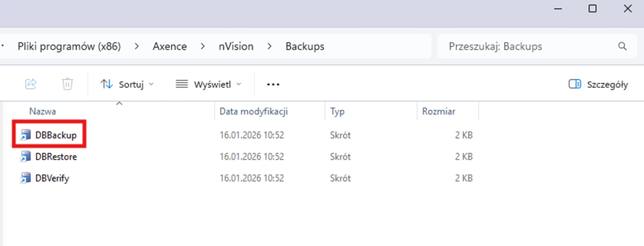This screenshot has width=644, height=246.
Task: Sort by Nazwa column header
Action: coord(43,112)
